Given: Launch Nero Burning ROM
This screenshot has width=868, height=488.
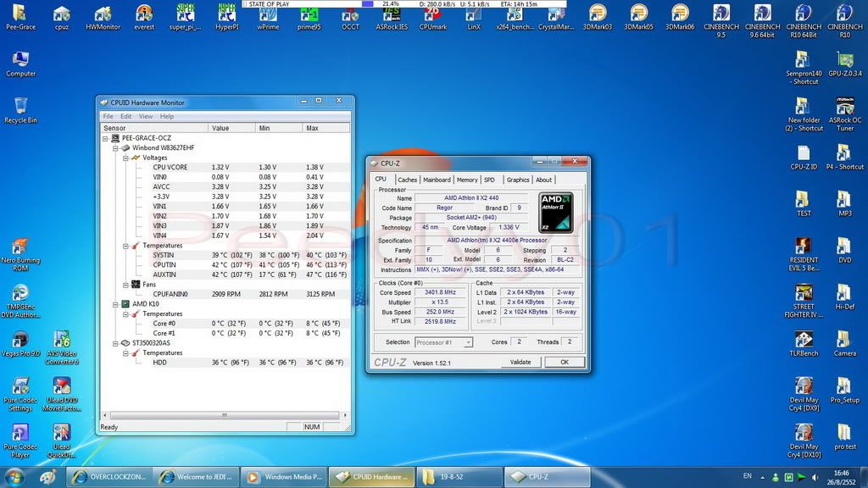Looking at the screenshot, I should [x=20, y=255].
